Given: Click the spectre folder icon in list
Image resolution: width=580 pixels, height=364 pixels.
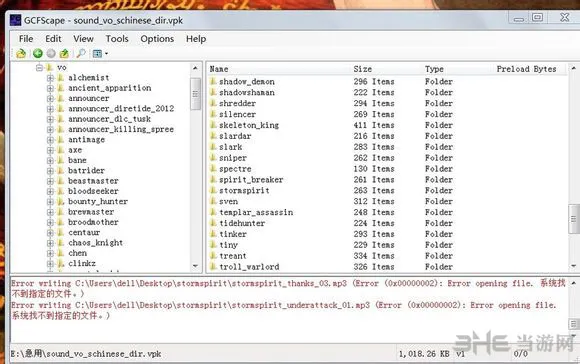Looking at the screenshot, I should point(213,169).
